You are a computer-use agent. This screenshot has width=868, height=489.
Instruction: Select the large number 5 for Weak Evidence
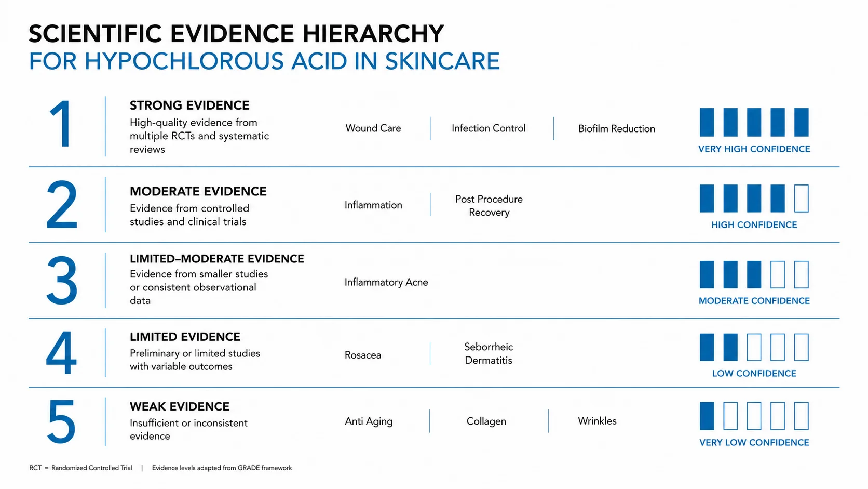[61, 421]
